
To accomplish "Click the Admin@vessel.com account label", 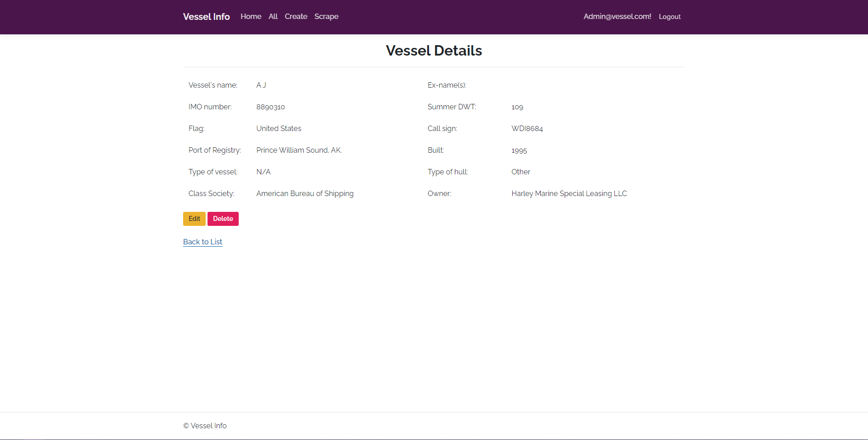I will (617, 17).
